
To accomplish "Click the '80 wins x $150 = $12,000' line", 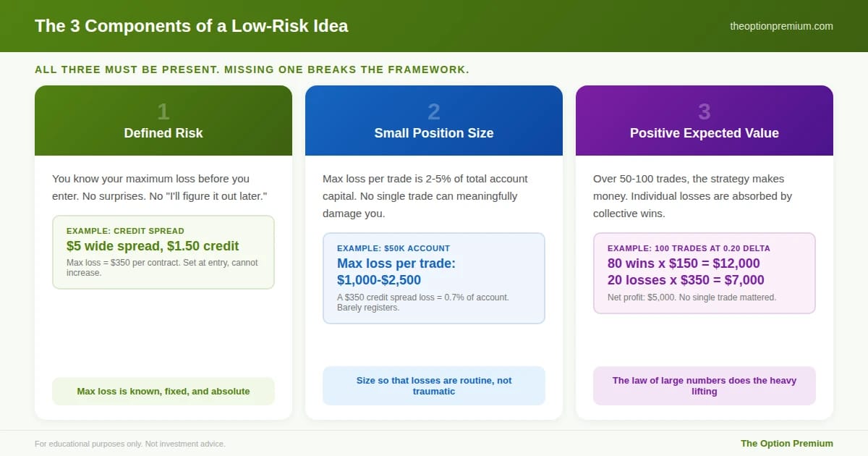I will (x=684, y=263).
